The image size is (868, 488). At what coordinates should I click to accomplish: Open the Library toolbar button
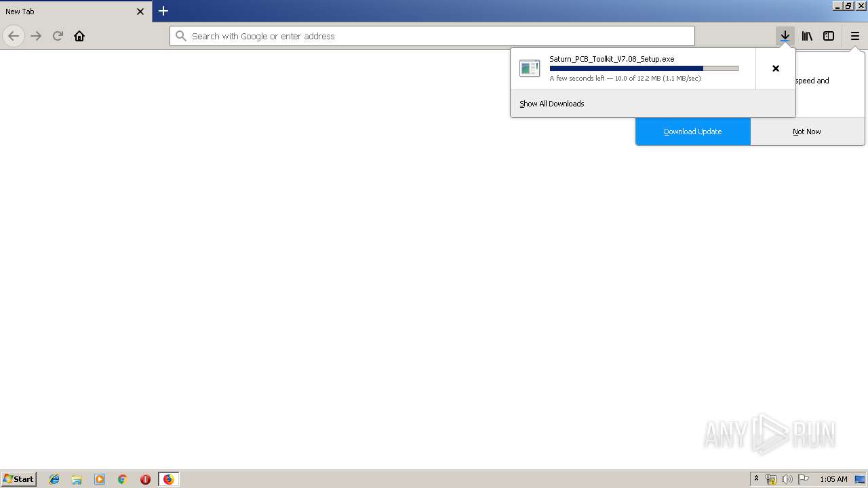807,36
